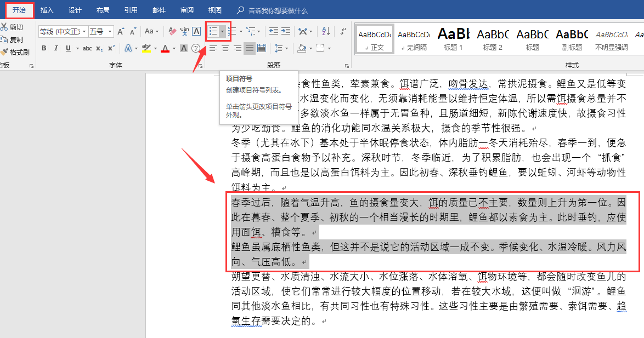Screen dimensions: 644x338
Task: Show or hide paragraph marks
Action: click(343, 31)
